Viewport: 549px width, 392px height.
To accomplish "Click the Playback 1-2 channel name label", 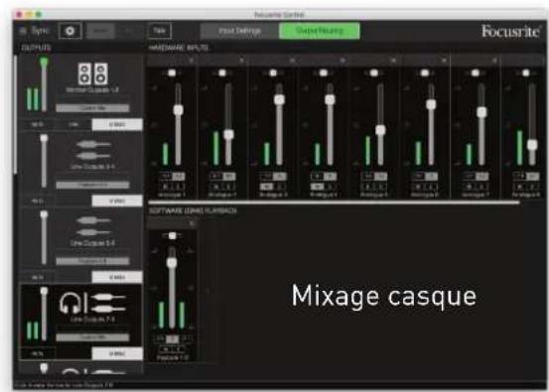I will click(173, 357).
